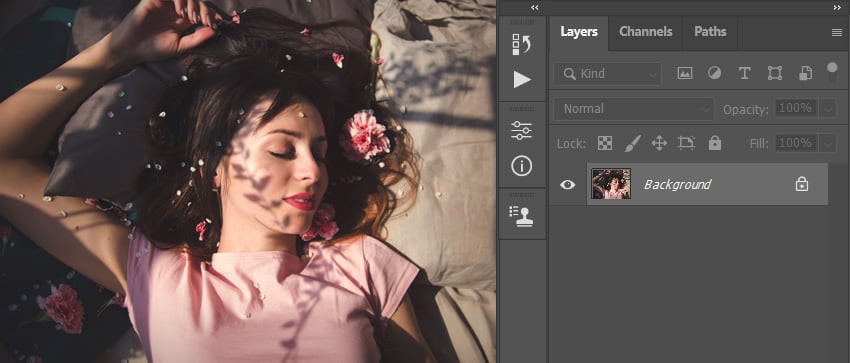This screenshot has width=850, height=363.
Task: Open the Kind filter type dropdown
Action: click(607, 74)
